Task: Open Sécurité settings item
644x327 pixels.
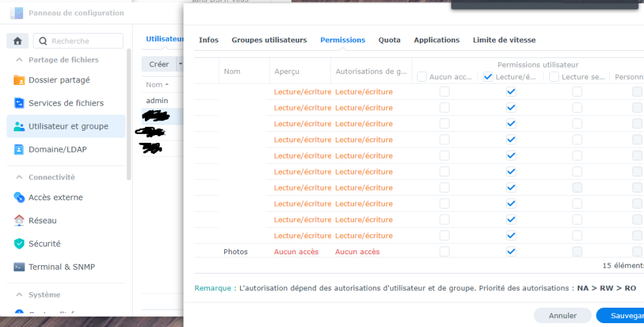Action: click(x=66, y=244)
